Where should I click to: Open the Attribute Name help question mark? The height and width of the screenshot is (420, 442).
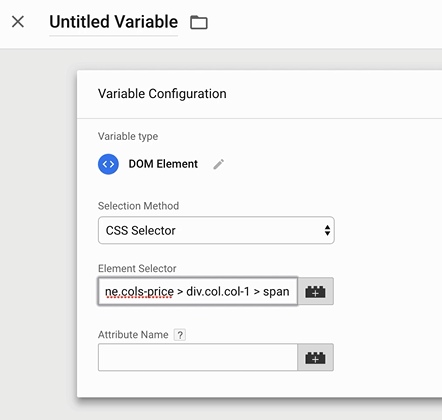click(x=180, y=335)
